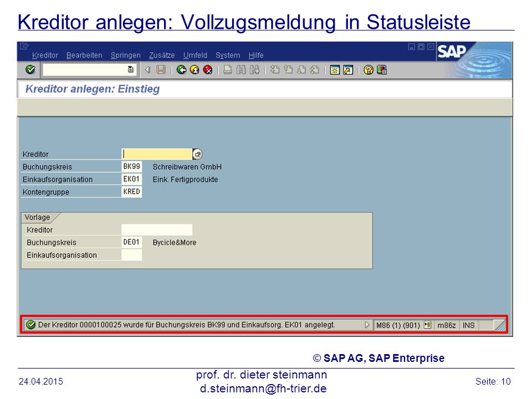Screen dimensions: 532x399
Task: Click the Kreditor anlegen: Einstieg screen title
Action: click(x=93, y=89)
